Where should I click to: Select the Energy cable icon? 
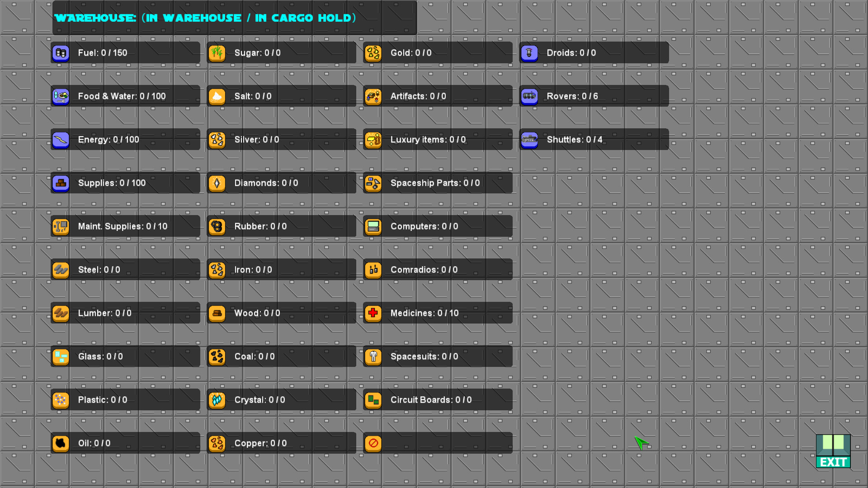(x=60, y=140)
